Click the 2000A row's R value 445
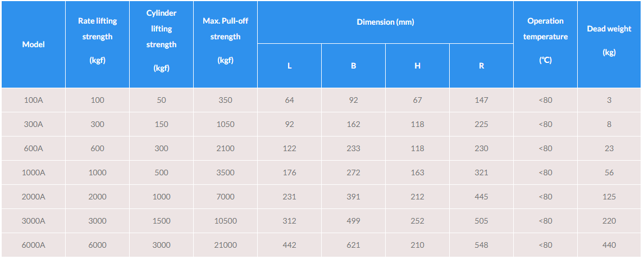 [x=481, y=197]
